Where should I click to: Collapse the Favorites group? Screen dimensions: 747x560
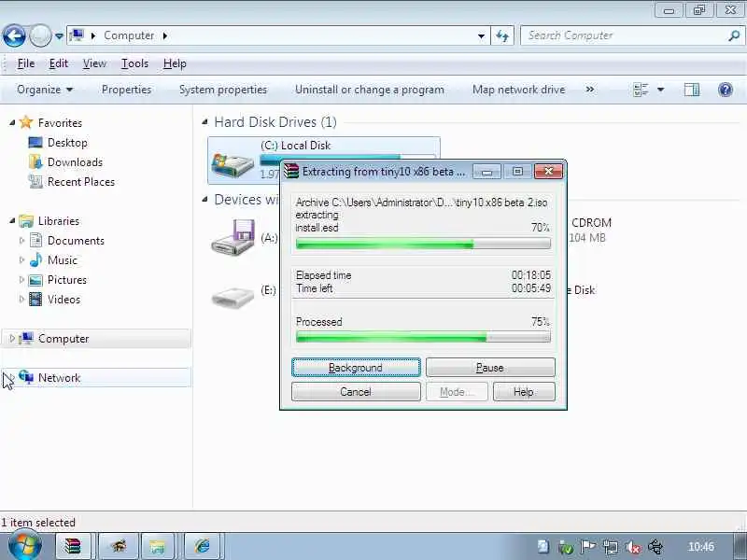[12, 123]
